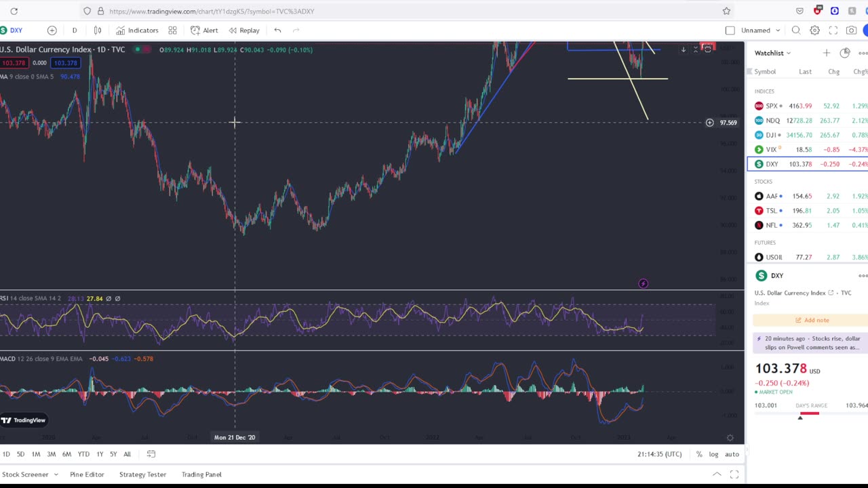This screenshot has height=488, width=868.
Task: Undo the last chart action
Action: (277, 30)
